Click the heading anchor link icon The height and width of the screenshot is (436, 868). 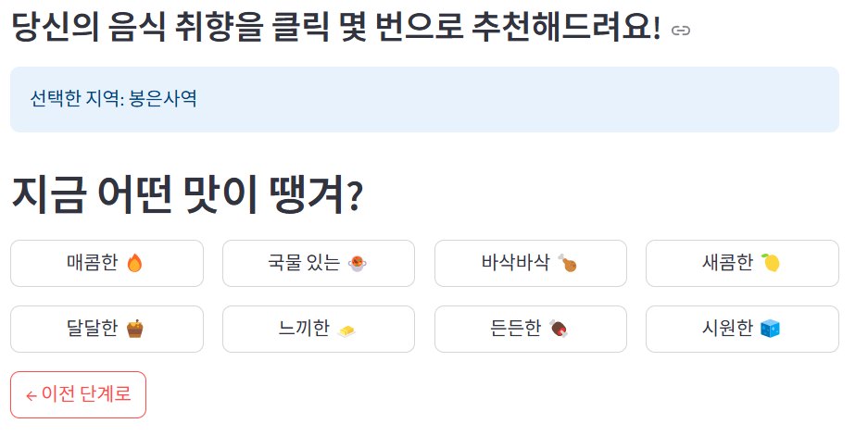(x=680, y=31)
